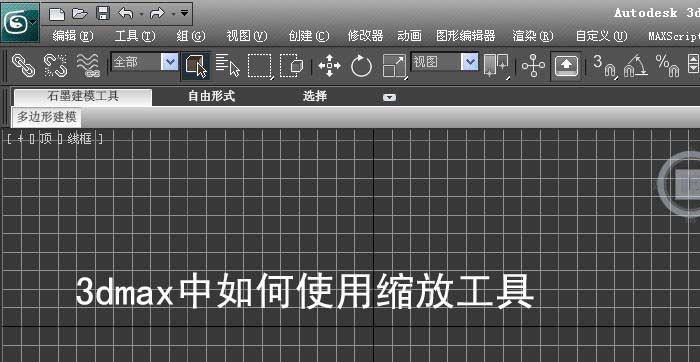Open the 编辑(E) menu
This screenshot has height=362, width=700.
[x=73, y=36]
